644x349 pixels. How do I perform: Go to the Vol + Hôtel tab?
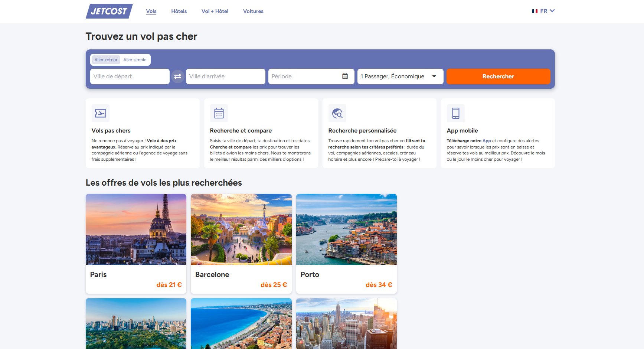(x=215, y=11)
